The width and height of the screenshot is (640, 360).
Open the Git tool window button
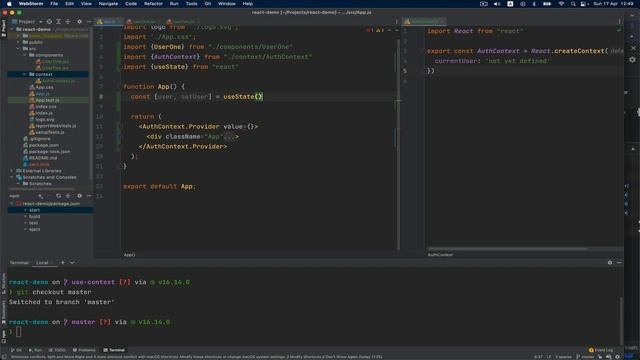pyautogui.click(x=16, y=350)
